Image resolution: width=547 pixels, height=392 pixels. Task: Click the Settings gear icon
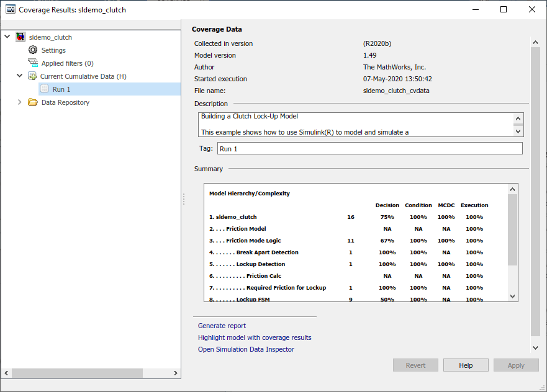[x=33, y=50]
